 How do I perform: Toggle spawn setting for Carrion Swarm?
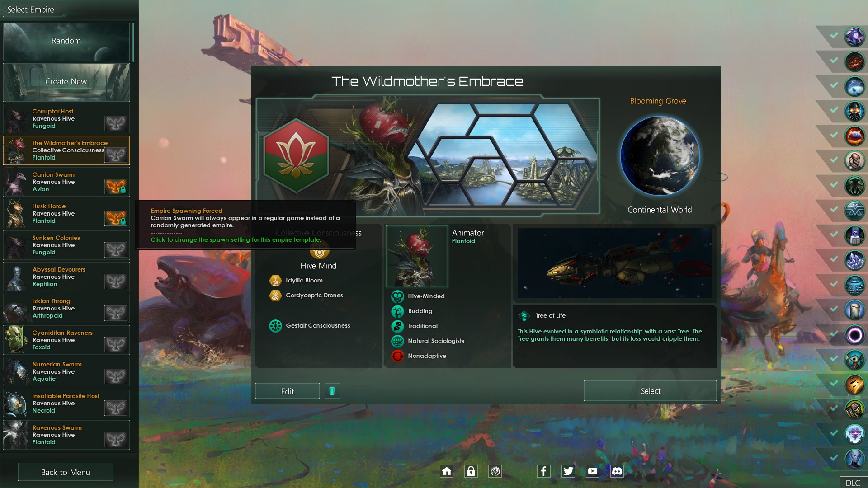click(x=116, y=186)
